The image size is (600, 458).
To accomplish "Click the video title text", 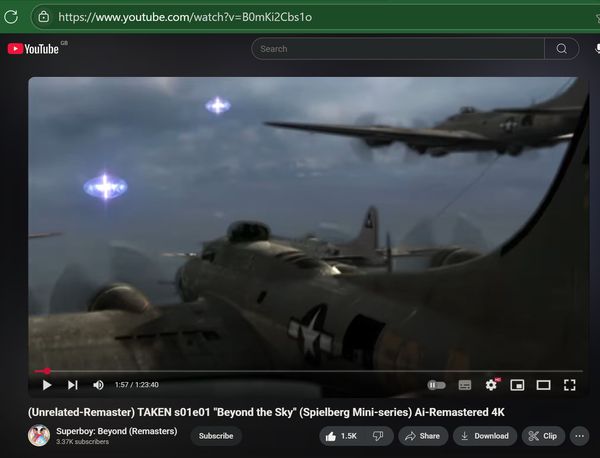I will (x=266, y=412).
